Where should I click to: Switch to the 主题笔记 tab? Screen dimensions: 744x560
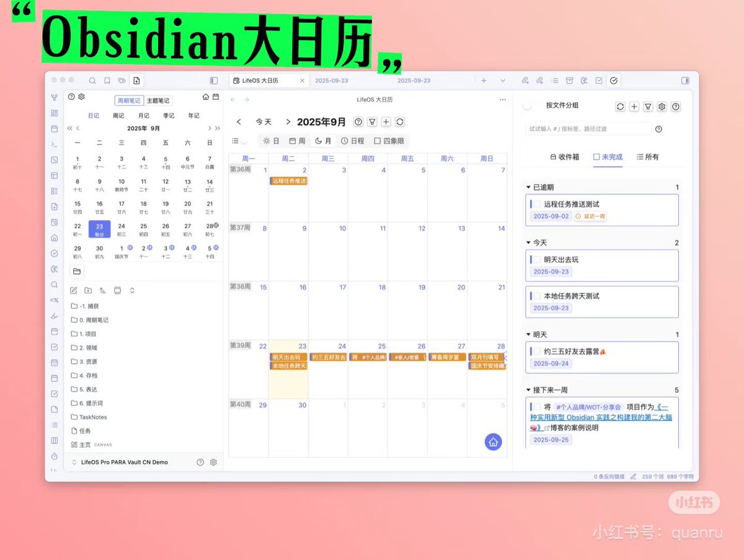(158, 100)
